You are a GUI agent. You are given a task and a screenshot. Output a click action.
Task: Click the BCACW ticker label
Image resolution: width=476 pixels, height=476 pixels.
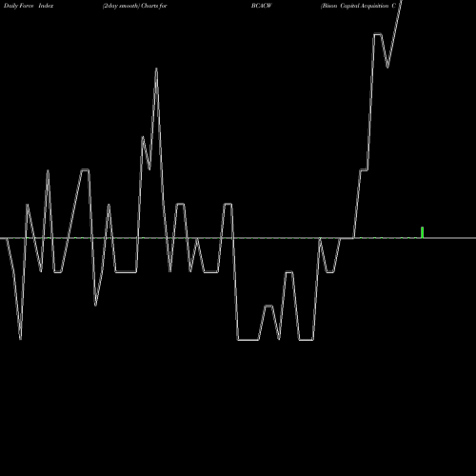click(262, 6)
